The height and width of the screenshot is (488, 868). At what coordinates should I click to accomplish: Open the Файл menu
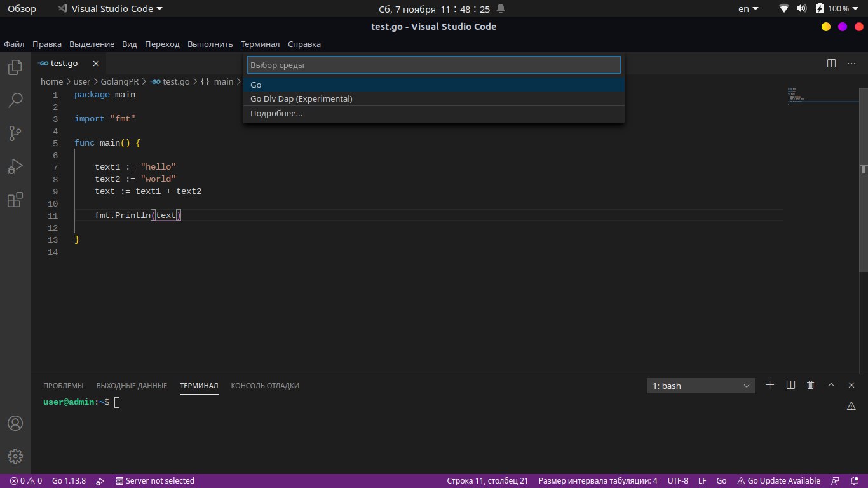pyautogui.click(x=14, y=44)
